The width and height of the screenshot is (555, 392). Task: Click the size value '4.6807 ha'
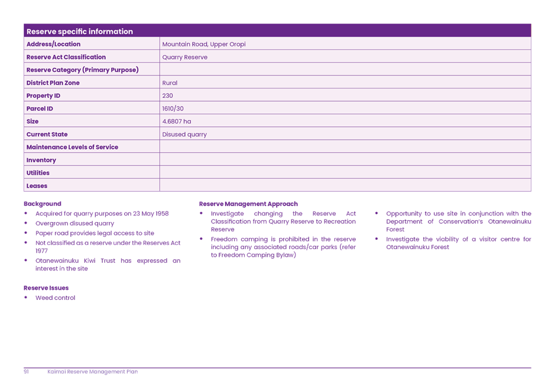click(x=176, y=122)
